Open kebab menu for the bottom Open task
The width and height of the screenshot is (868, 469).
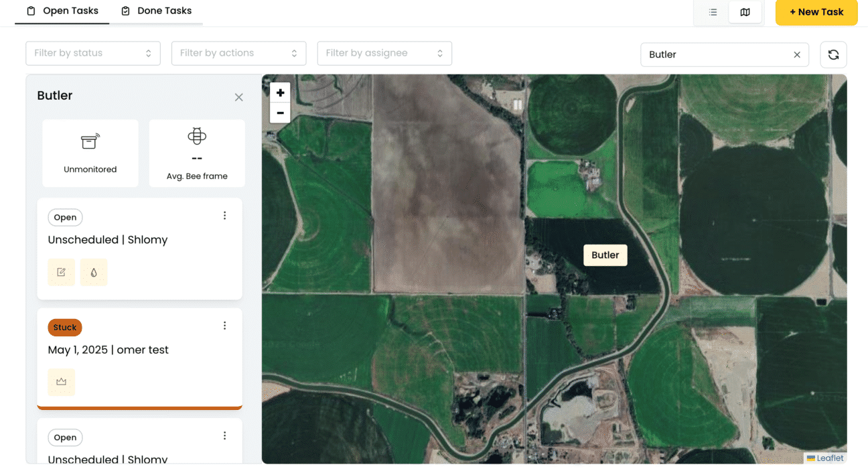[x=224, y=435]
